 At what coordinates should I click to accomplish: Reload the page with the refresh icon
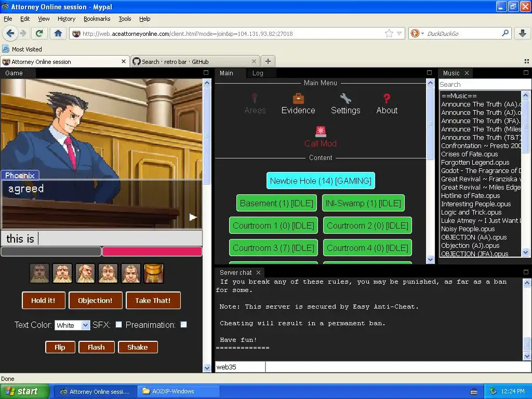click(39, 33)
